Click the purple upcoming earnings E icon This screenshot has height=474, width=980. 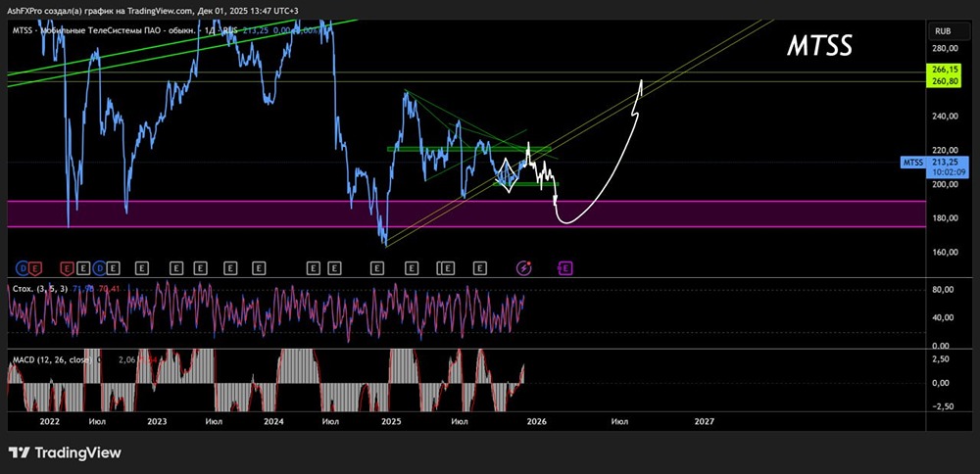[x=565, y=268]
